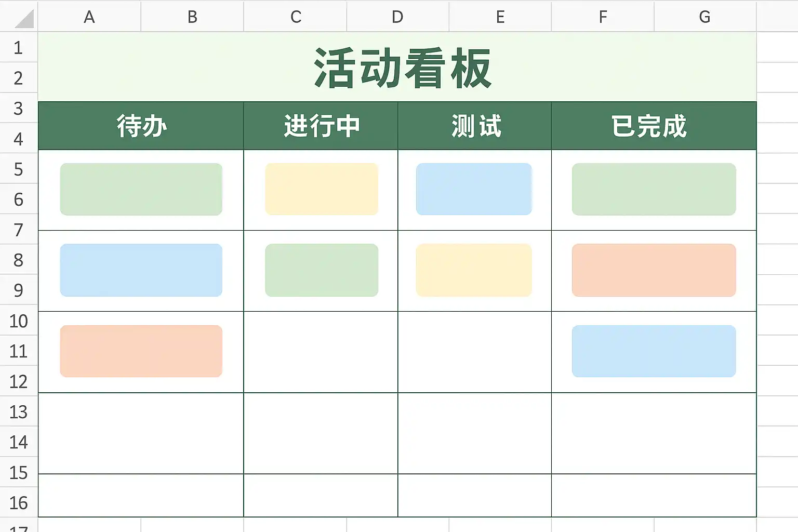Viewport: 798px width, 532px height.
Task: Select row 10 header
Action: pyautogui.click(x=19, y=321)
